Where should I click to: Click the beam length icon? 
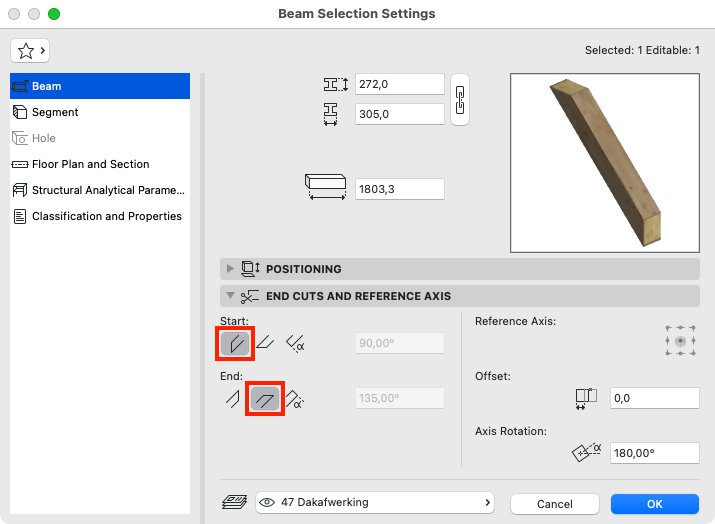point(326,186)
